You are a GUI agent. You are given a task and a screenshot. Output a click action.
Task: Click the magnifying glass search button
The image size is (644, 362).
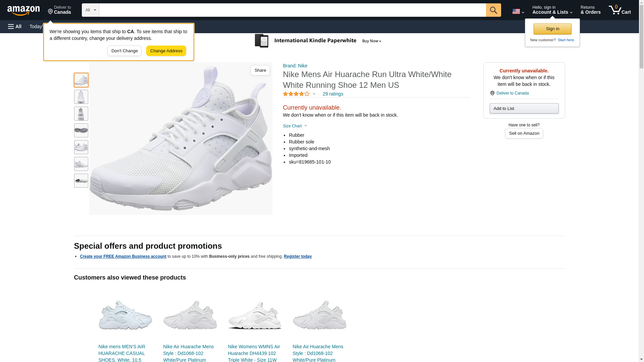(x=493, y=10)
